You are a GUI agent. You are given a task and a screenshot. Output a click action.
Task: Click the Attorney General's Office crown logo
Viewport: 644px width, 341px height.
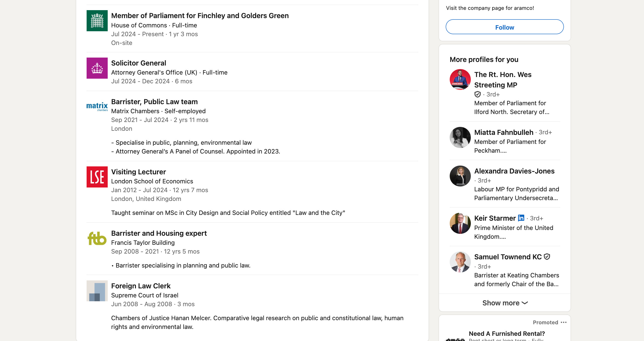97,68
